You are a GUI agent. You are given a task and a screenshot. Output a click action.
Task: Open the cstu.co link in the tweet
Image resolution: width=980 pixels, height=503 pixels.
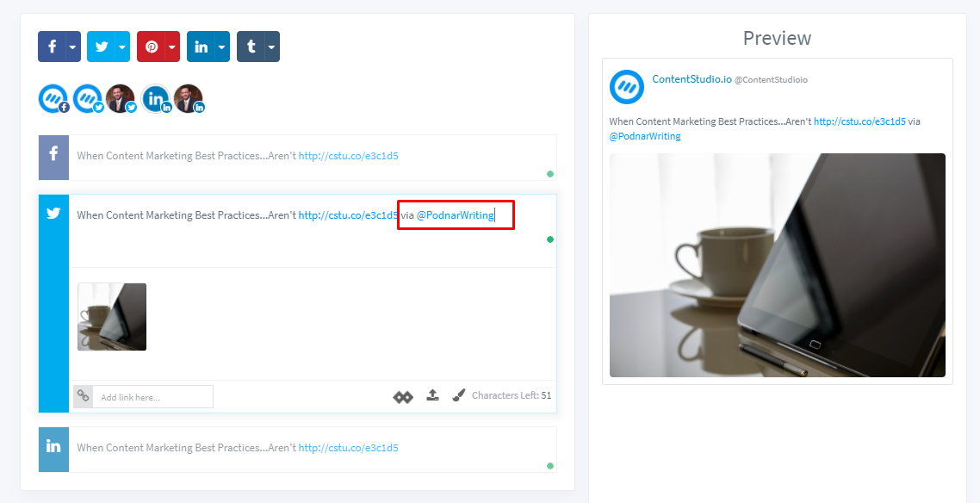[x=348, y=214]
